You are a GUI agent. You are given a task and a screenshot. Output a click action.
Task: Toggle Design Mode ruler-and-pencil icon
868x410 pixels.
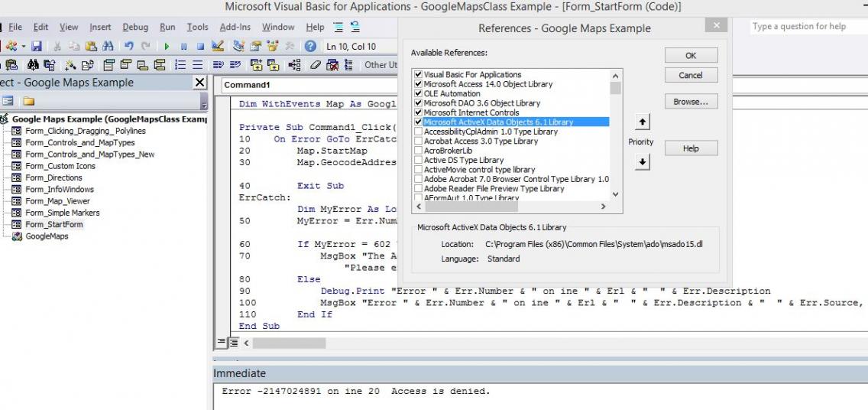tap(218, 47)
